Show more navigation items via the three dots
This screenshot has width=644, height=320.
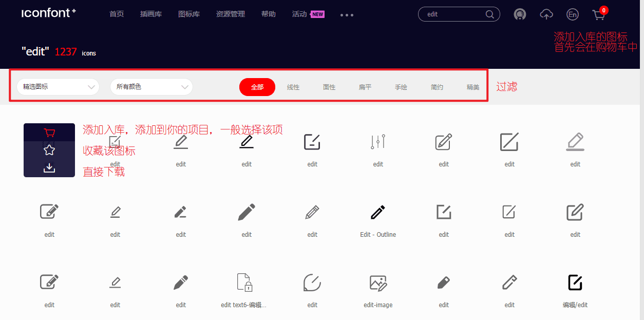pos(347,15)
